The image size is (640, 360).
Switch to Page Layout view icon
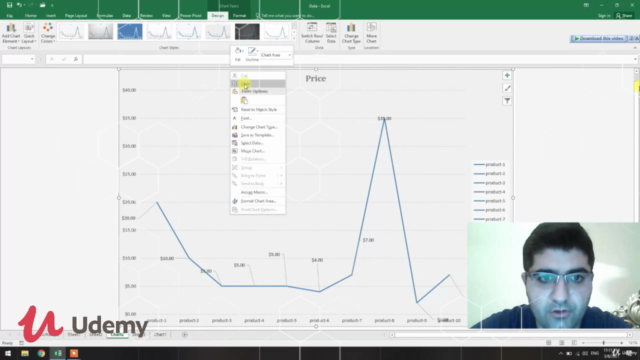click(561, 343)
